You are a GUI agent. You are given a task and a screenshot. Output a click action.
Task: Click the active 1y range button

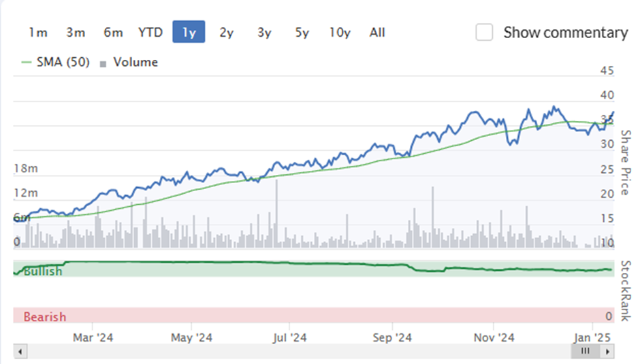(189, 32)
